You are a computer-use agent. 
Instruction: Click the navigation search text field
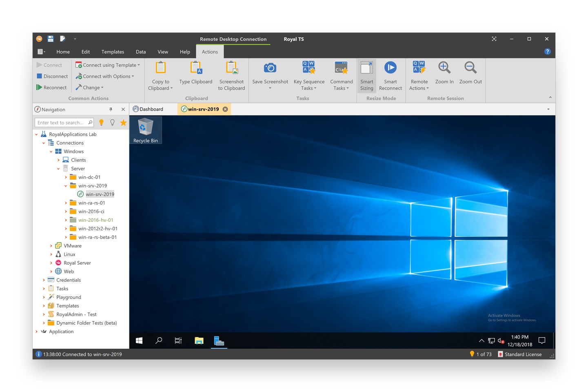61,122
